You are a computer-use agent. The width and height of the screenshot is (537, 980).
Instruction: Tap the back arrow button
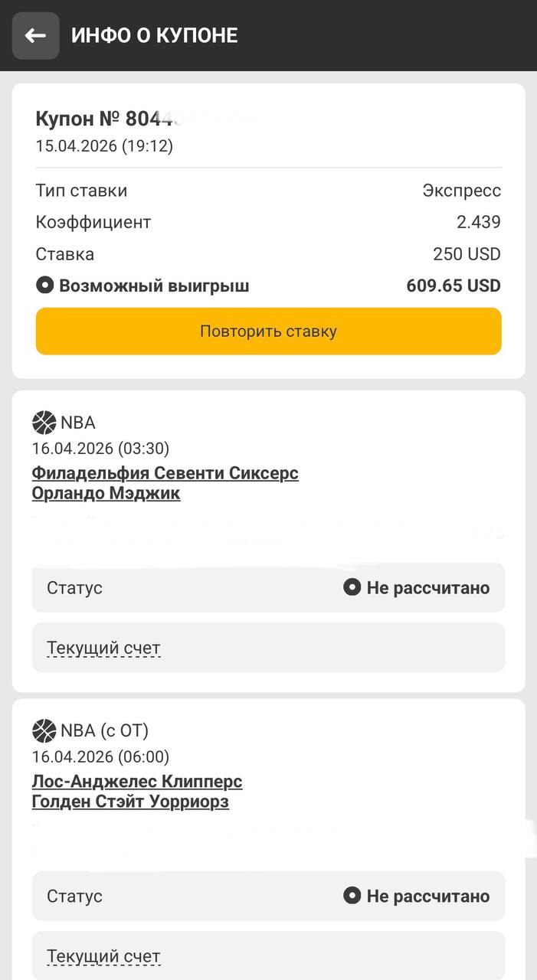(35, 36)
